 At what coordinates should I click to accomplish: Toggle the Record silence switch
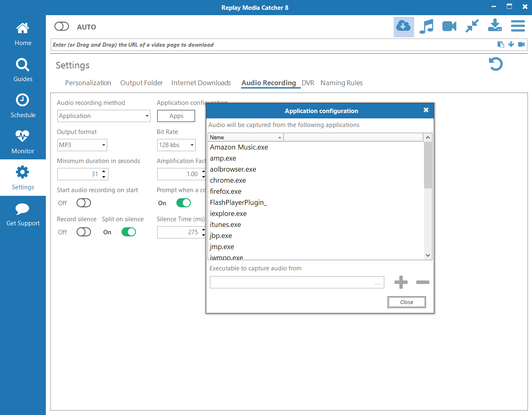83,232
